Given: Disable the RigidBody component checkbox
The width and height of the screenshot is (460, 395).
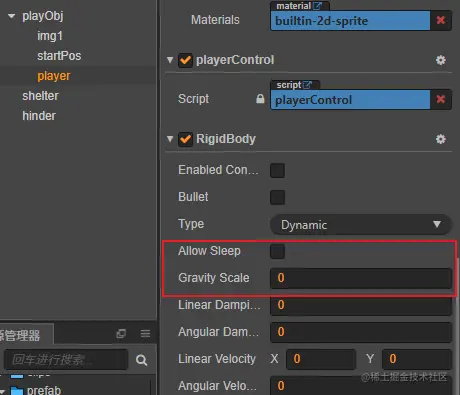Looking at the screenshot, I should point(185,139).
